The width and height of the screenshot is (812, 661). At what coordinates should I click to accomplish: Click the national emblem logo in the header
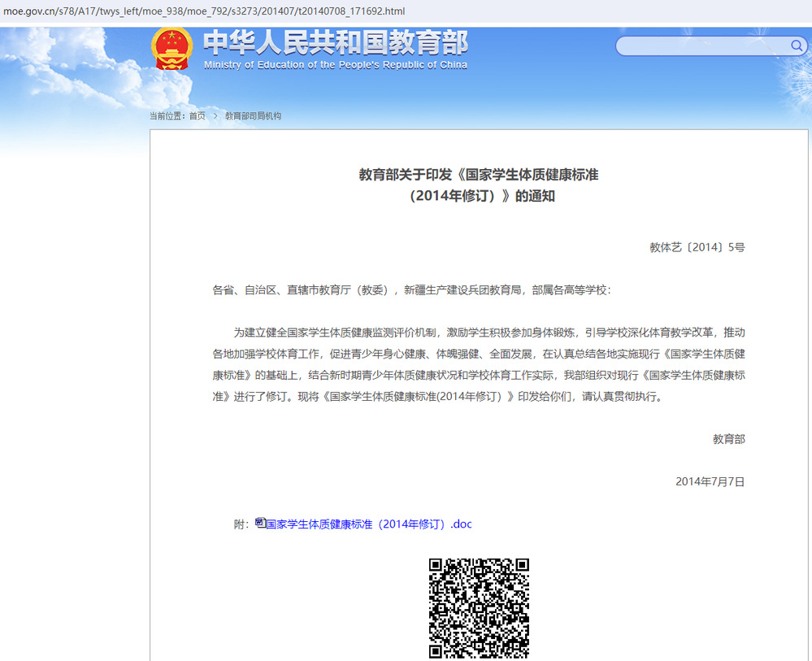(172, 49)
